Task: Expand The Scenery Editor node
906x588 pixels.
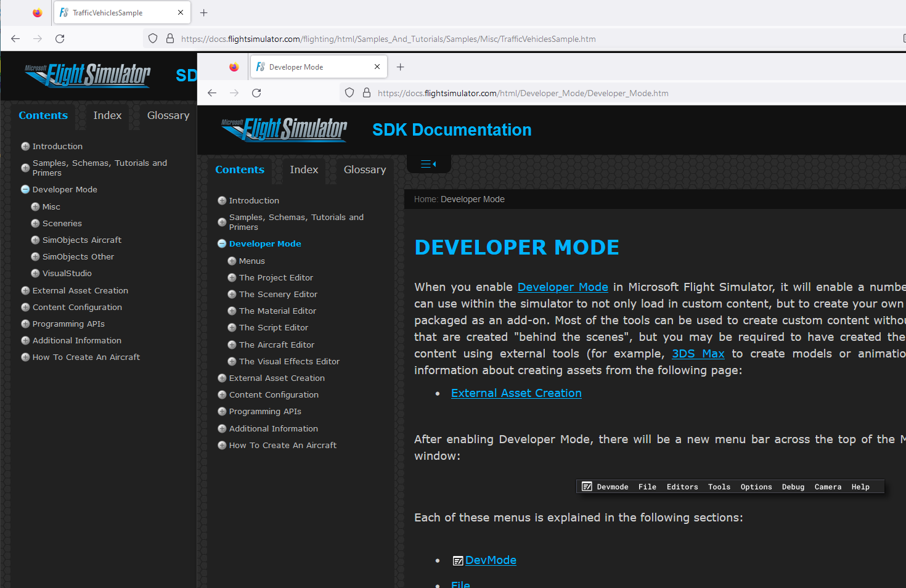Action: [x=232, y=295]
